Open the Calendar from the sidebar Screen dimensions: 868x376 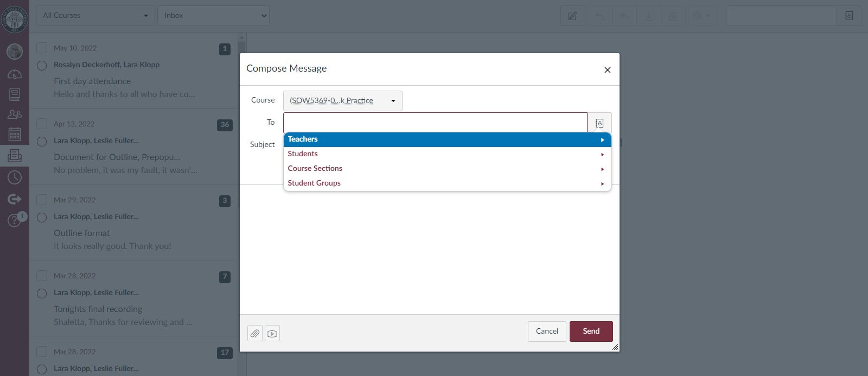[15, 134]
